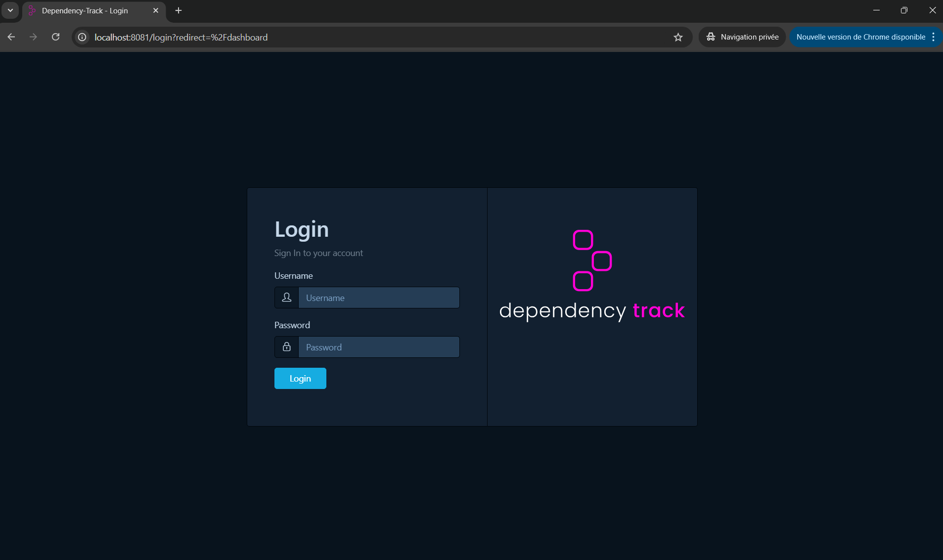Click the address bar URL text
Viewport: 943px width, 560px height.
tap(181, 37)
